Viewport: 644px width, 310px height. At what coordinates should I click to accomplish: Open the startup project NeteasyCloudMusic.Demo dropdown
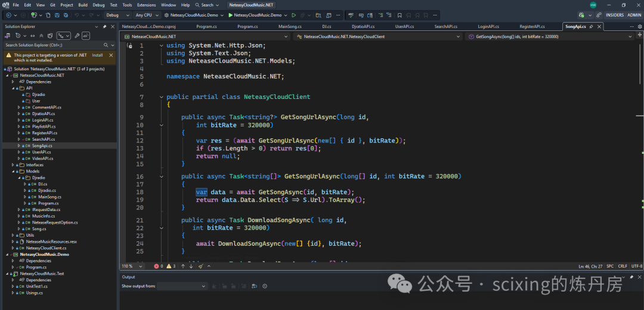[193, 15]
